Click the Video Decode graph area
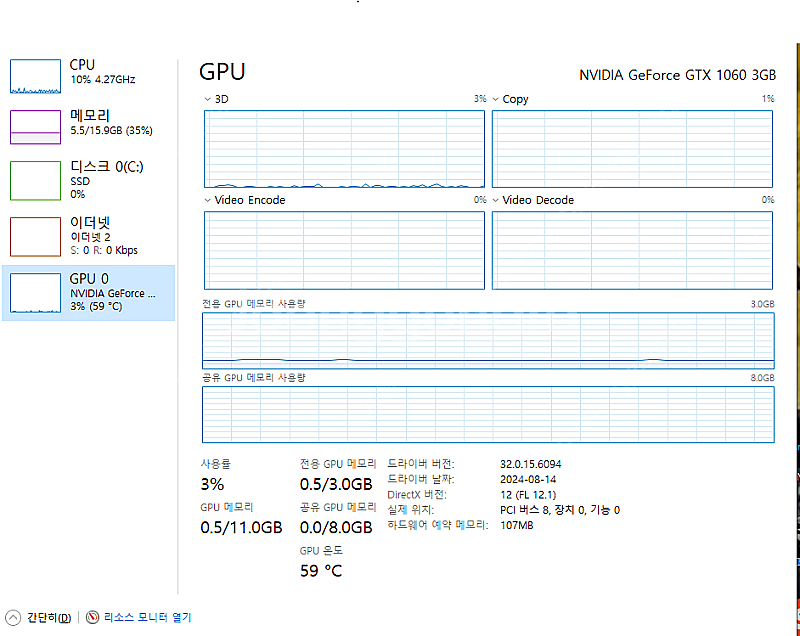Screen dimensions: 800x636 [632, 250]
